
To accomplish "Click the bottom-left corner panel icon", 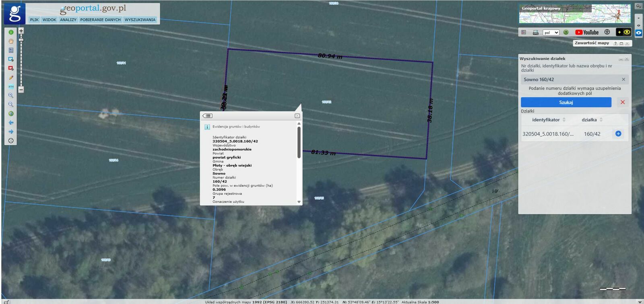I will coord(6,302).
